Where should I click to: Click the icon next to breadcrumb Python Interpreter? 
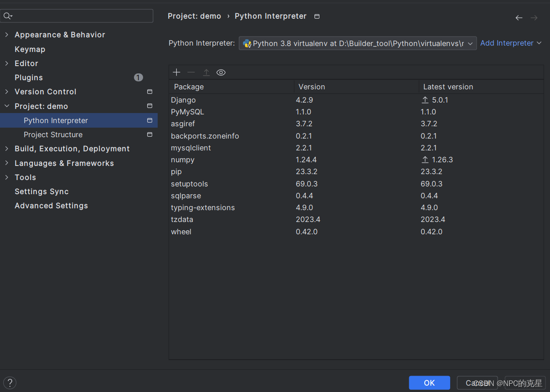click(317, 16)
